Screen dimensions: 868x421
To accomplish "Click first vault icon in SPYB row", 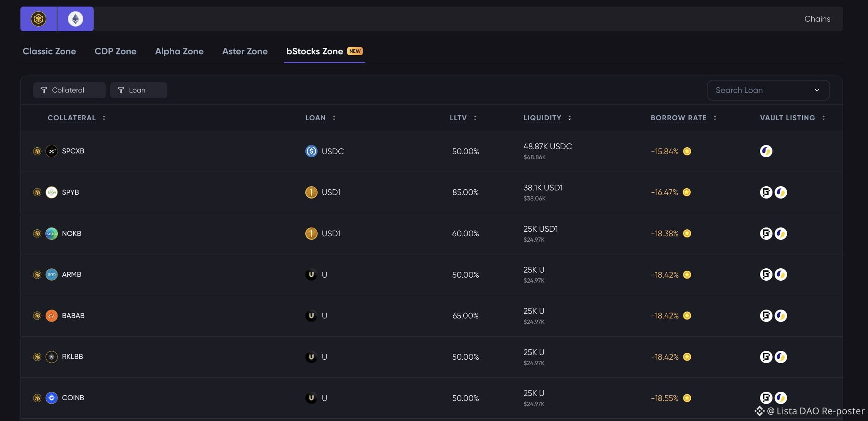I will 766,192.
